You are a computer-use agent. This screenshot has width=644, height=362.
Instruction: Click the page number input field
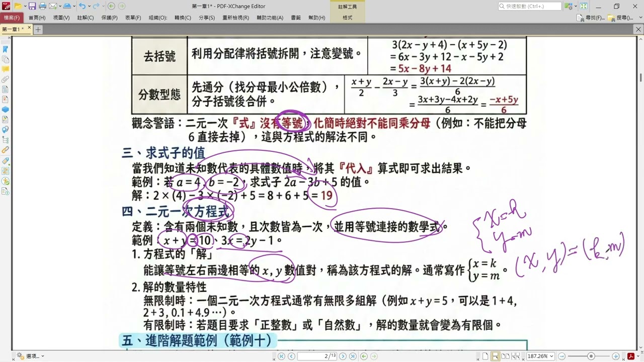317,356
